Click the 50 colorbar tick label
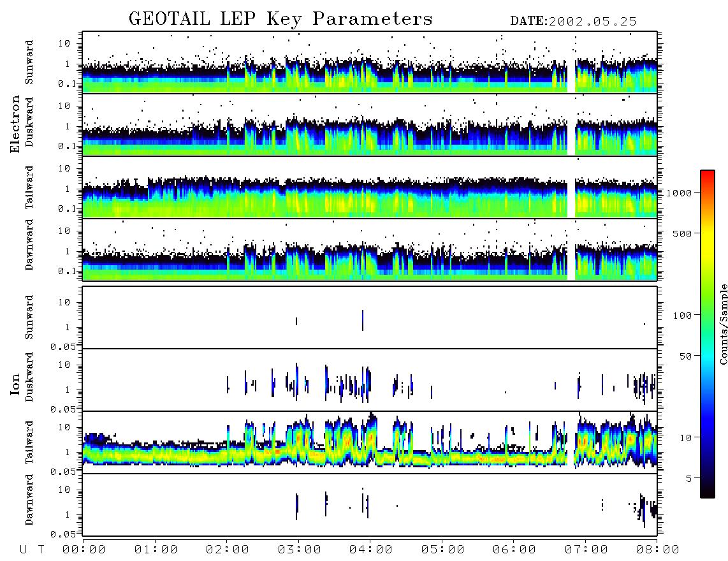Screen dimensions: 728x561 click(685, 356)
